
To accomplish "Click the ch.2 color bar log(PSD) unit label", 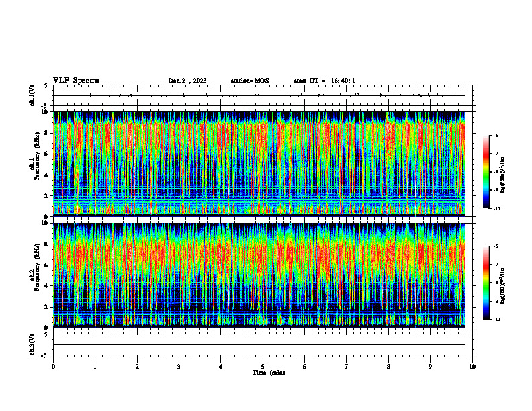I will point(504,285).
